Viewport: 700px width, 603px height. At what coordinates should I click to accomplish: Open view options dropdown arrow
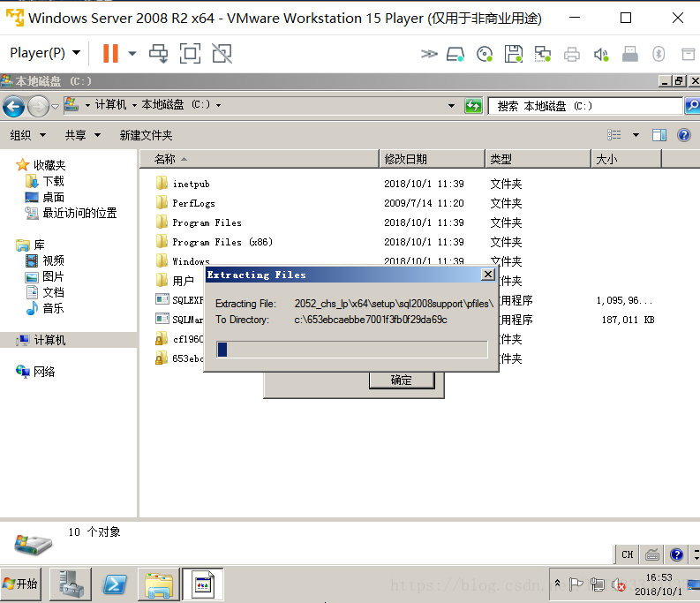636,135
